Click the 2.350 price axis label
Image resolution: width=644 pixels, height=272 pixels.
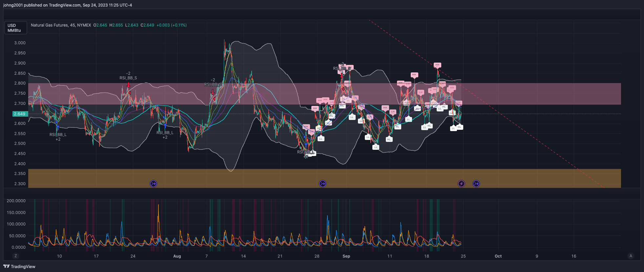(x=20, y=174)
